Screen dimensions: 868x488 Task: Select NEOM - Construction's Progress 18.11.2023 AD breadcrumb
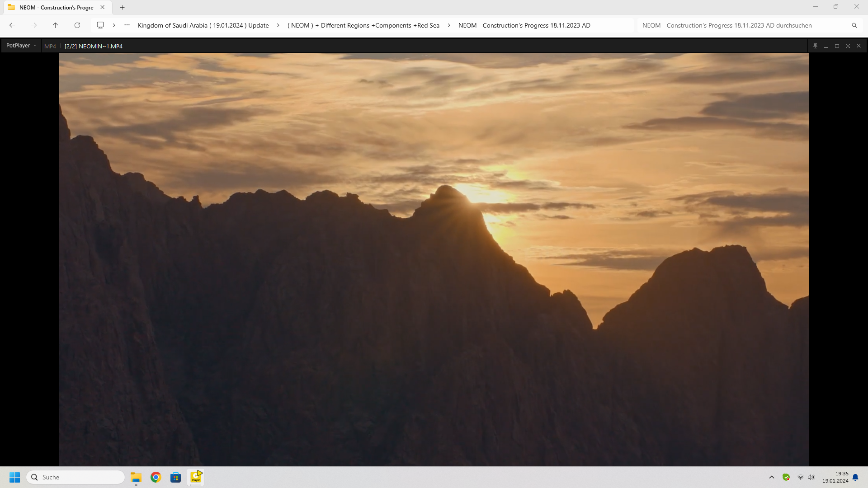524,25
